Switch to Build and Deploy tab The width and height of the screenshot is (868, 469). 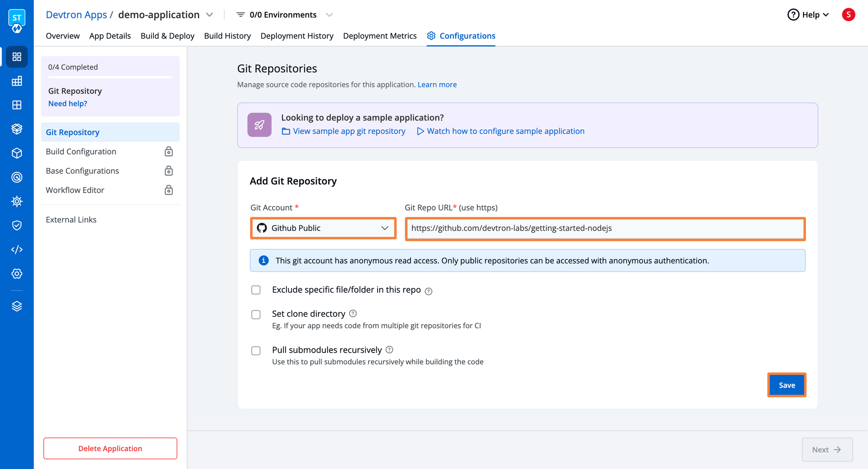pos(168,36)
